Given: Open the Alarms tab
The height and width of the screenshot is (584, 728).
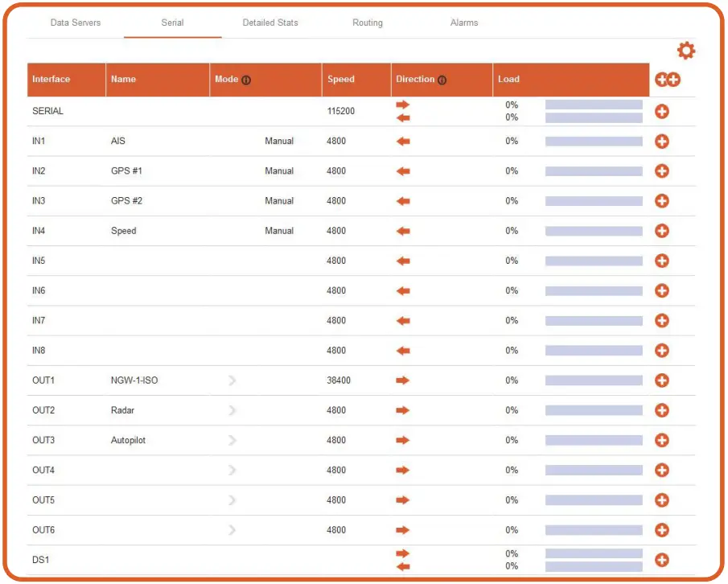Looking at the screenshot, I should [464, 23].
